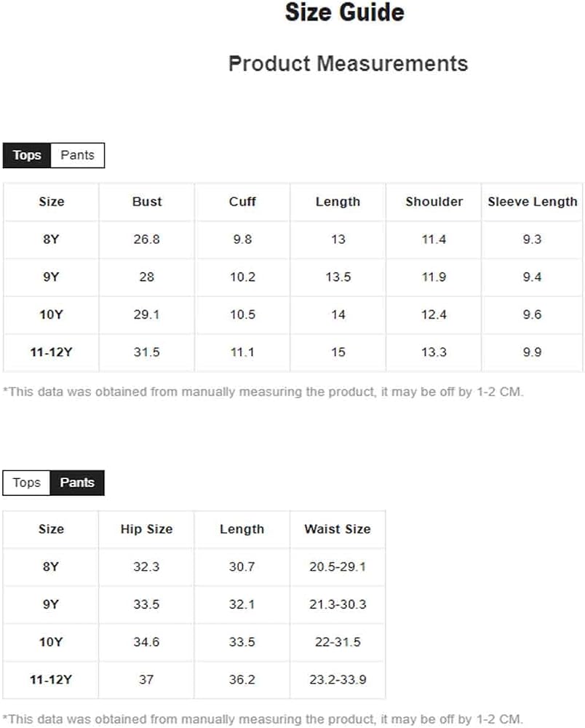Click the Waist Size column header
Viewport: 585px width, 728px height.
click(338, 529)
